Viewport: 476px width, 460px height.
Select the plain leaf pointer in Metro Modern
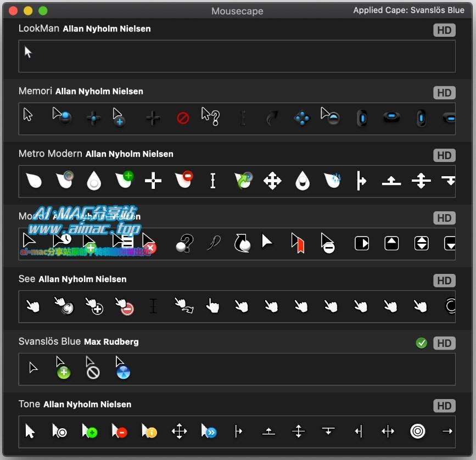coord(33,181)
